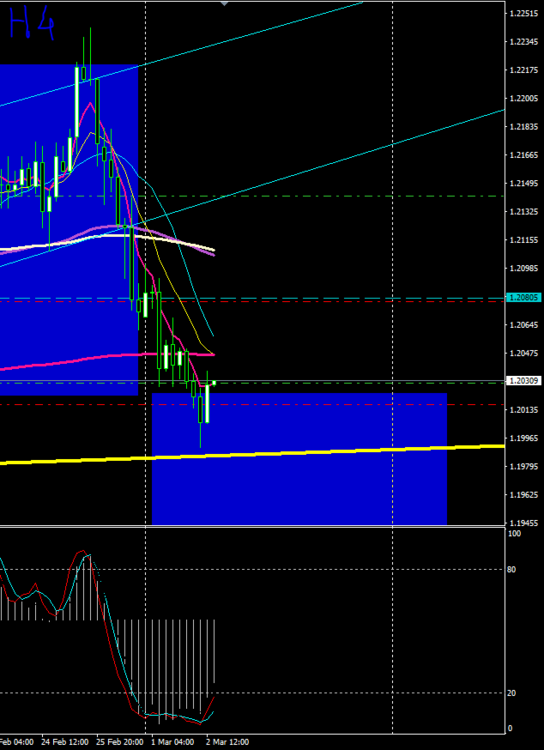
Task: Click the 1.21325 price axis label
Action: point(524,211)
